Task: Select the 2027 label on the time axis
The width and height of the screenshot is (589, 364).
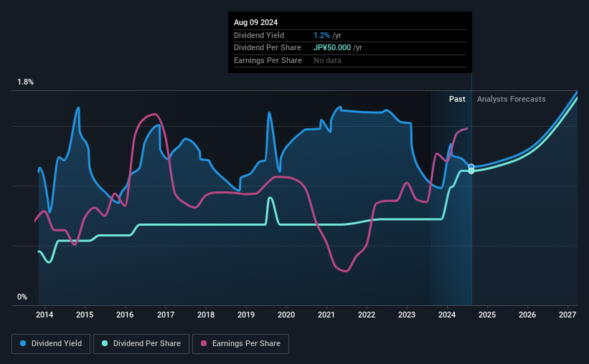Action: pyautogui.click(x=567, y=315)
